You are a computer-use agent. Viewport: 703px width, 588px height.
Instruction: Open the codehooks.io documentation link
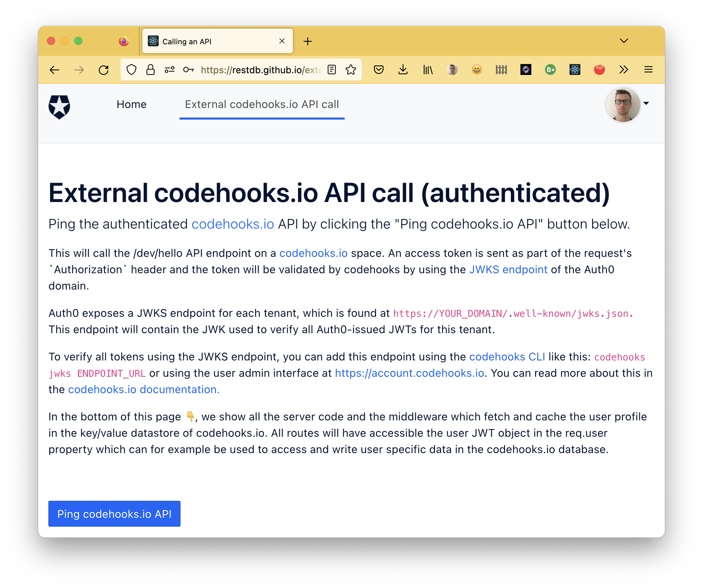pos(144,389)
